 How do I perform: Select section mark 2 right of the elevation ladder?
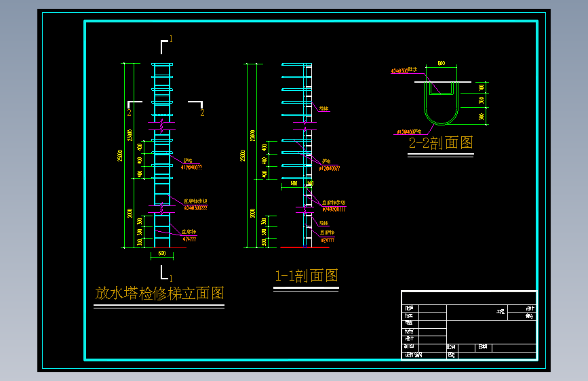coord(203,113)
